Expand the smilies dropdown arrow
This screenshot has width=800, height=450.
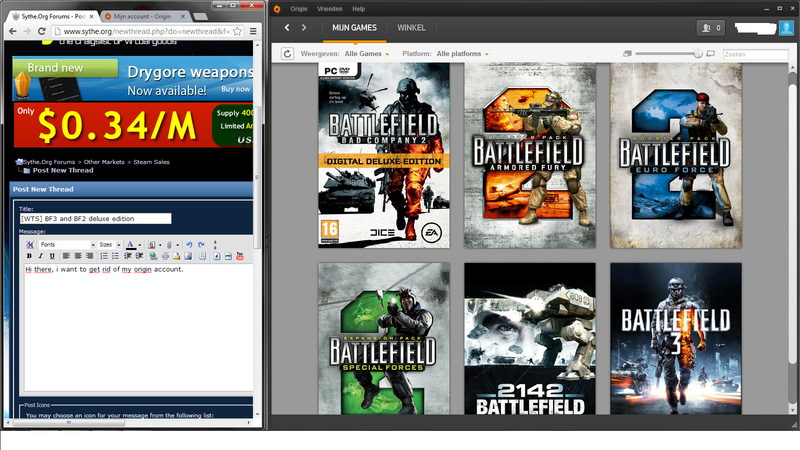(x=160, y=245)
